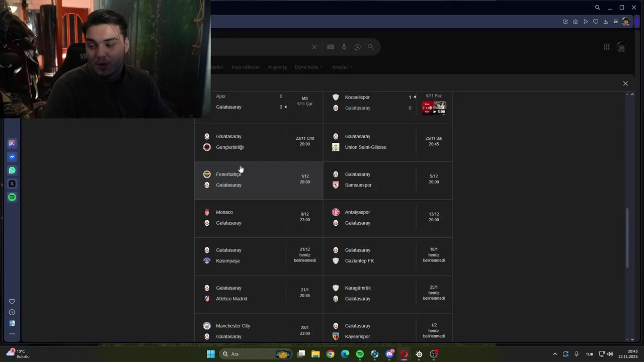
Task: Open Fenerbahçe vs Galatasaray fixture
Action: [259, 180]
